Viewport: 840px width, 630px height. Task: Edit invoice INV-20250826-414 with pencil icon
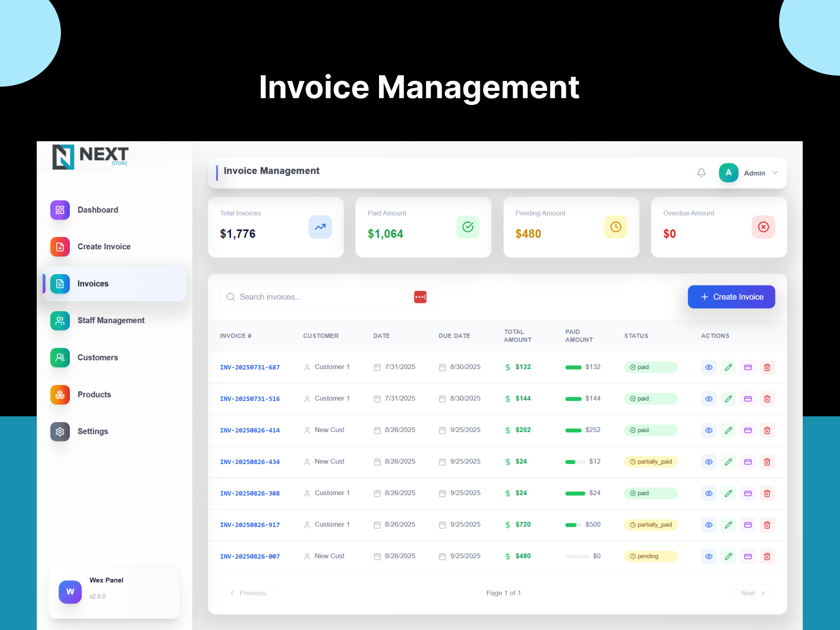click(728, 430)
